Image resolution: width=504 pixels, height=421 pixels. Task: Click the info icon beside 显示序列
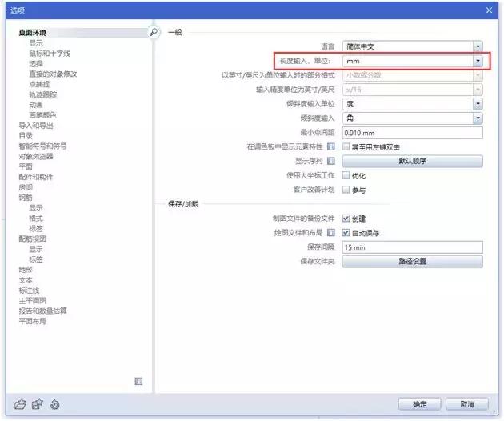pyautogui.click(x=330, y=161)
